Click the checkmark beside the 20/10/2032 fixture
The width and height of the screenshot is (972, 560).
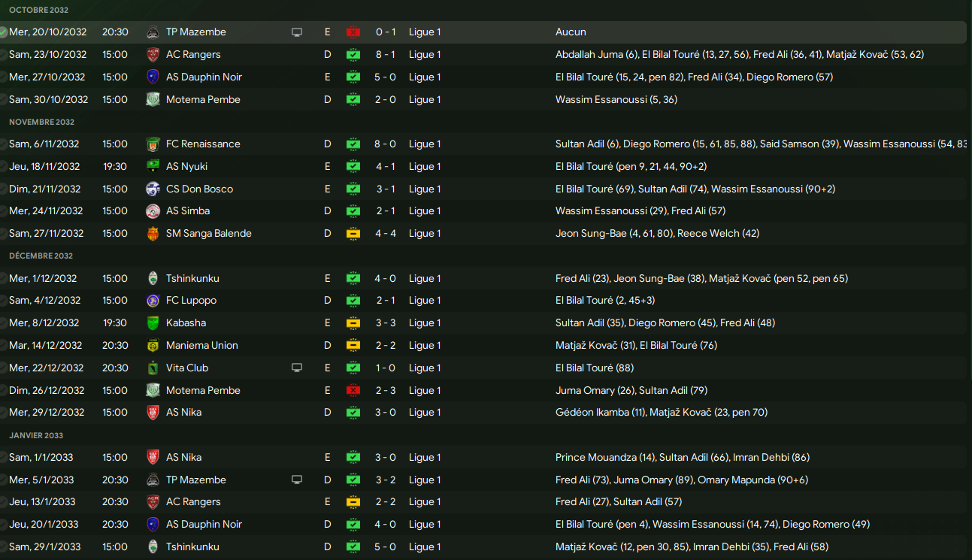point(4,32)
